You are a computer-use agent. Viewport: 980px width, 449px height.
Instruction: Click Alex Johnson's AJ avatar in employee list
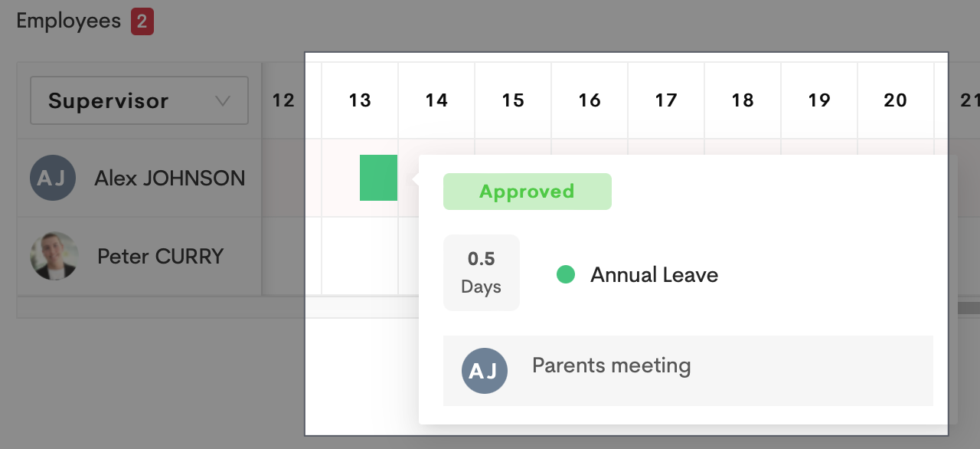tap(53, 178)
